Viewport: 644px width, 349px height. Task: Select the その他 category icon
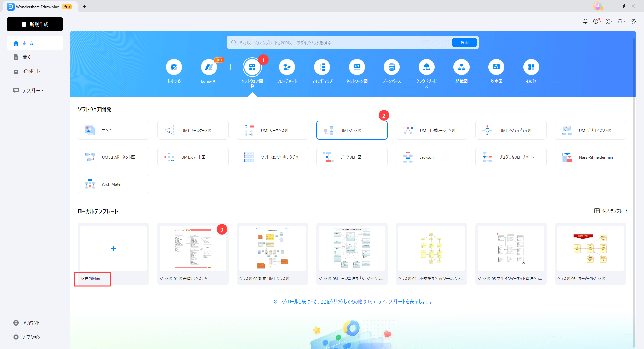click(531, 67)
